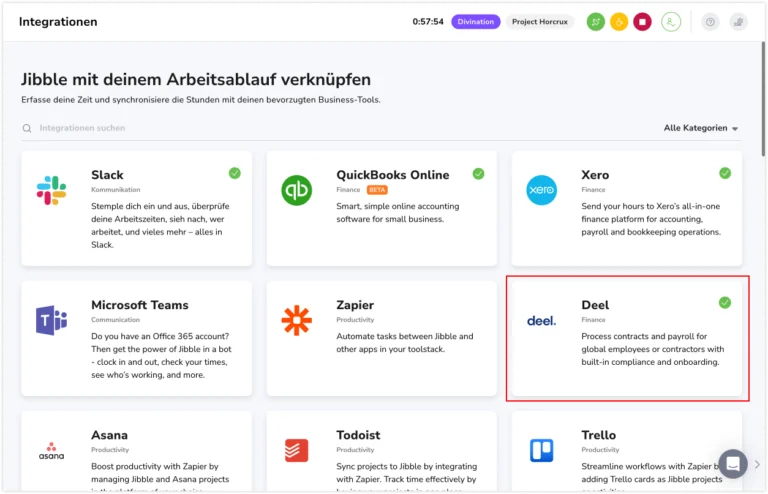The width and height of the screenshot is (768, 494).
Task: Click Zapier description Automate tasks between Jibble
Action: click(405, 343)
